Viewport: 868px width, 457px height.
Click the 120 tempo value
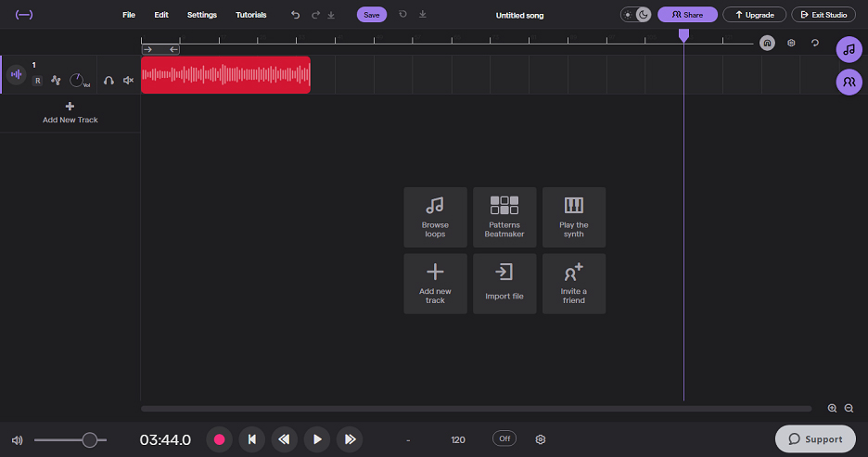[458, 439]
